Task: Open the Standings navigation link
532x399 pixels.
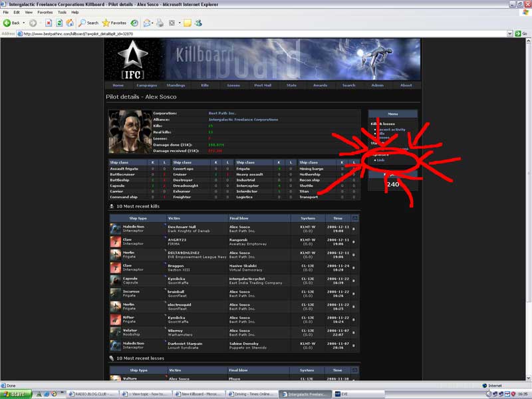Action: pos(176,85)
